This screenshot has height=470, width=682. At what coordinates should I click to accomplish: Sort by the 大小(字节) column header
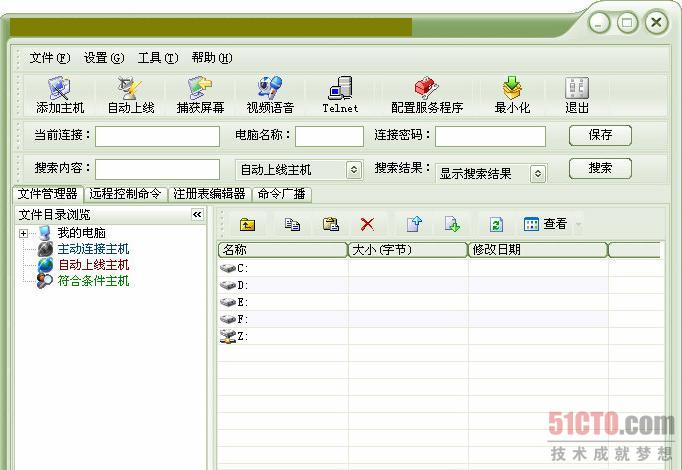408,250
